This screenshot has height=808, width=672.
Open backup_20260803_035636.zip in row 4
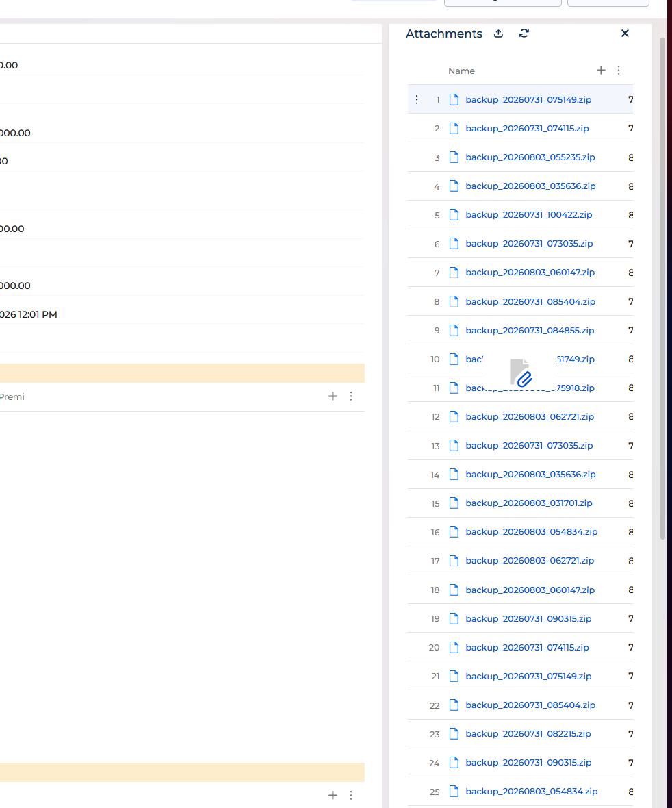[x=530, y=186]
